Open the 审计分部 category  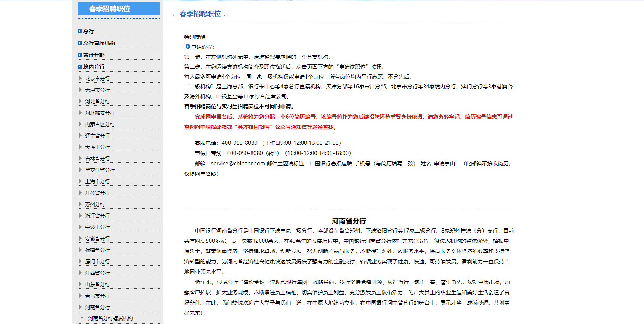tap(94, 55)
